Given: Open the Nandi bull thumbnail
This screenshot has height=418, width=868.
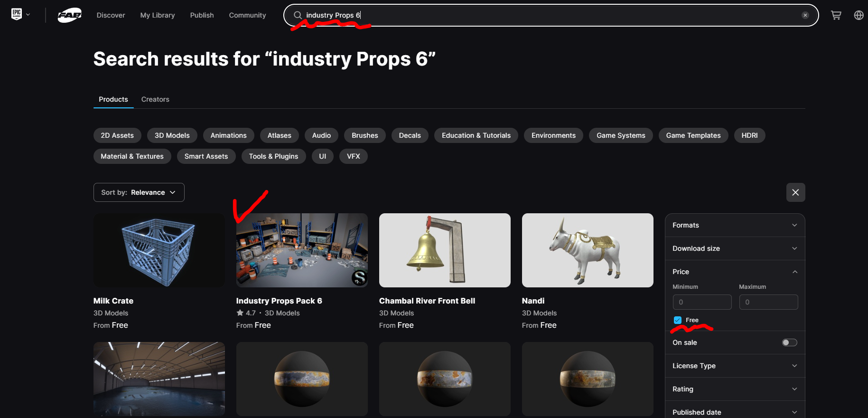Looking at the screenshot, I should [588, 250].
